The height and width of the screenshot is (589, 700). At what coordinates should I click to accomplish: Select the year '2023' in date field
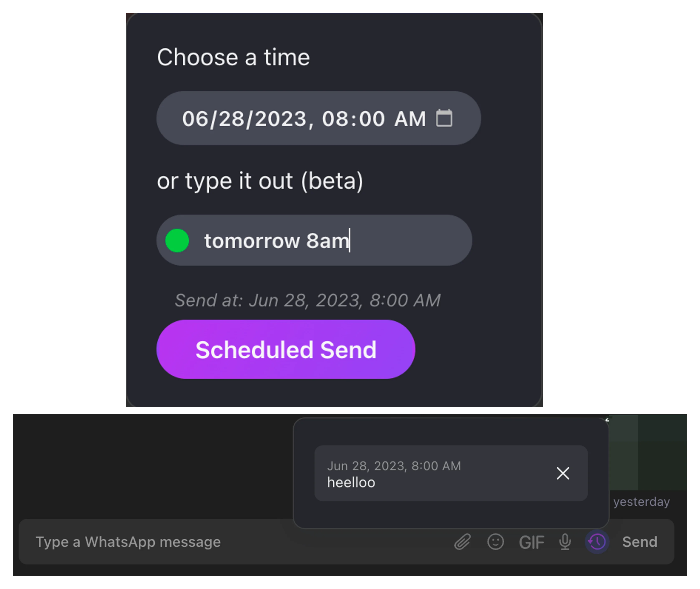[x=280, y=119]
